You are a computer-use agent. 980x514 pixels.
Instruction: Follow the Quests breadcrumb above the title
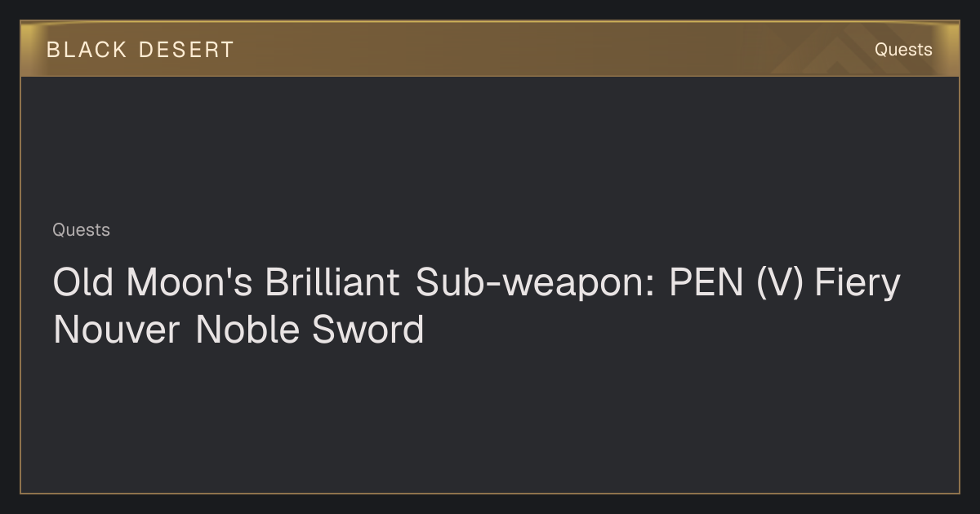click(81, 230)
